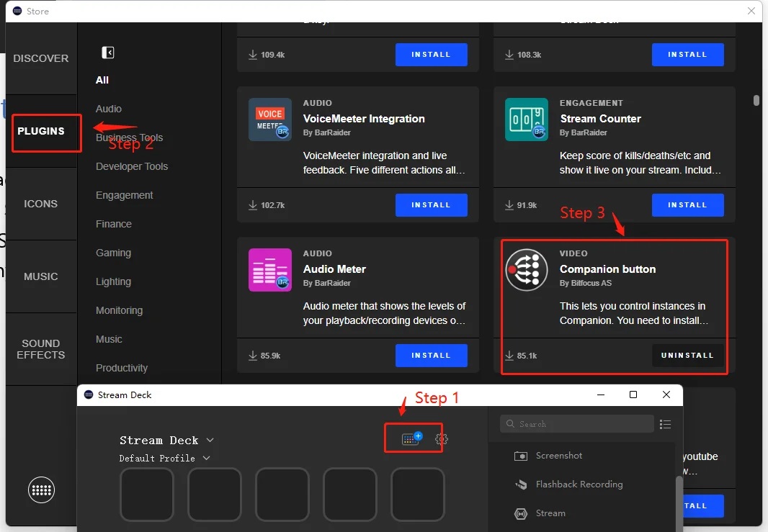
Task: Click the Companion button plugin icon
Action: click(527, 270)
